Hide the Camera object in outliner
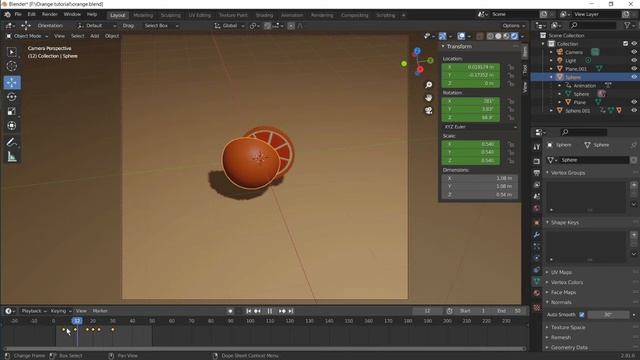This screenshot has height=360, width=640. point(634,52)
